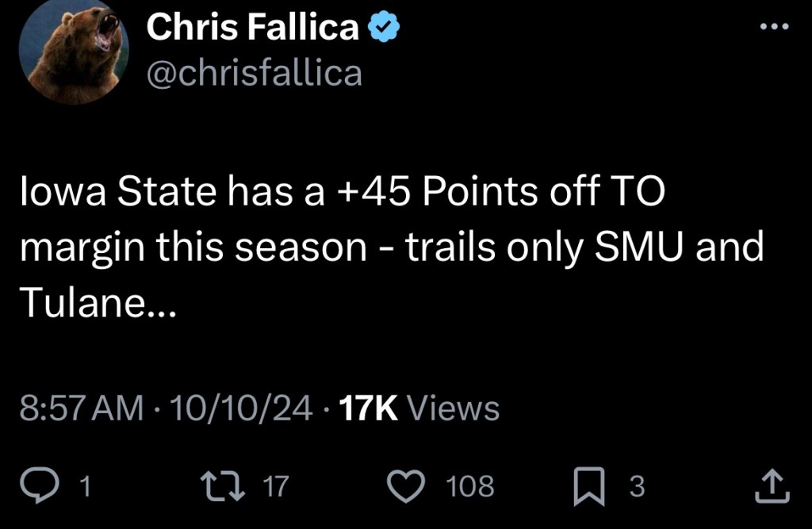812x529 pixels.
Task: Click the like count of 108
Action: tap(470, 486)
